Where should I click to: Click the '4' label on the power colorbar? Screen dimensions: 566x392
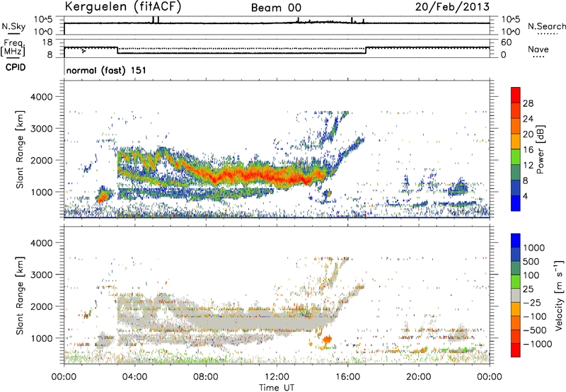click(525, 197)
